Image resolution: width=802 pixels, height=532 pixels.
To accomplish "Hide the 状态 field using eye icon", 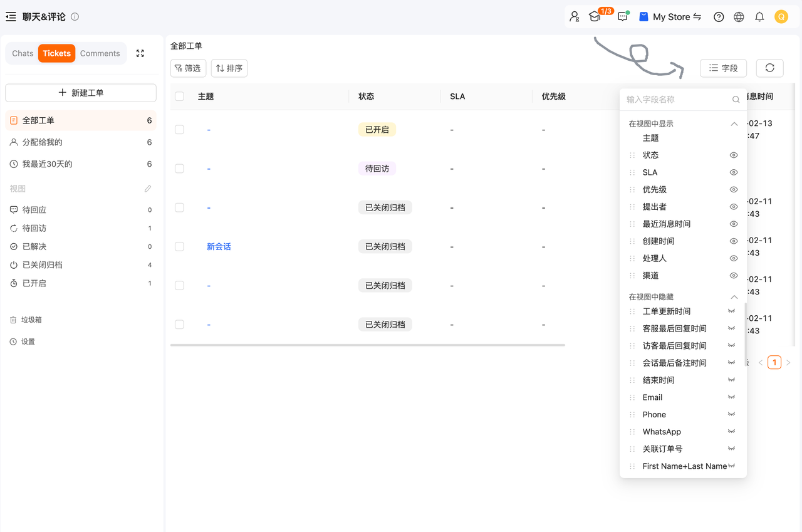I will (x=733, y=155).
